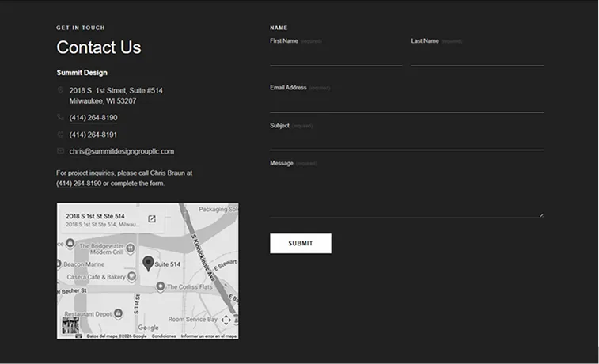The width and height of the screenshot is (599, 364).
Task: Click the Suite 514 map pin
Action: point(148,264)
